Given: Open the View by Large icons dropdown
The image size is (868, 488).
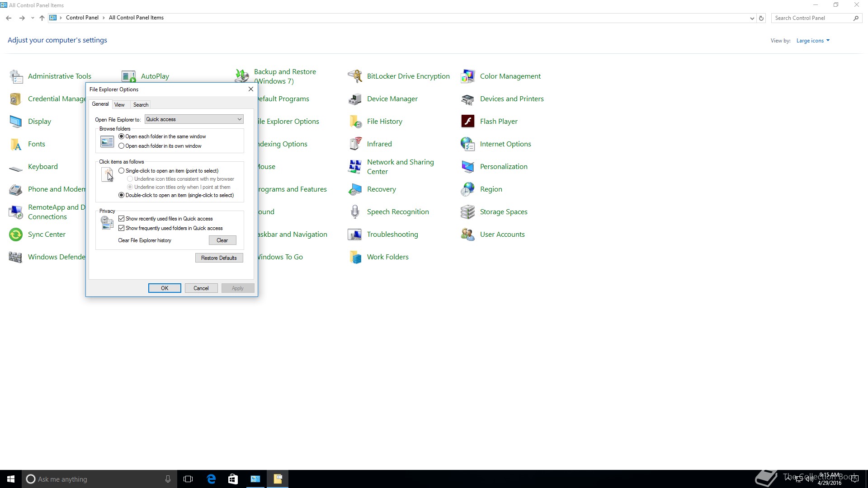Looking at the screenshot, I should (813, 41).
